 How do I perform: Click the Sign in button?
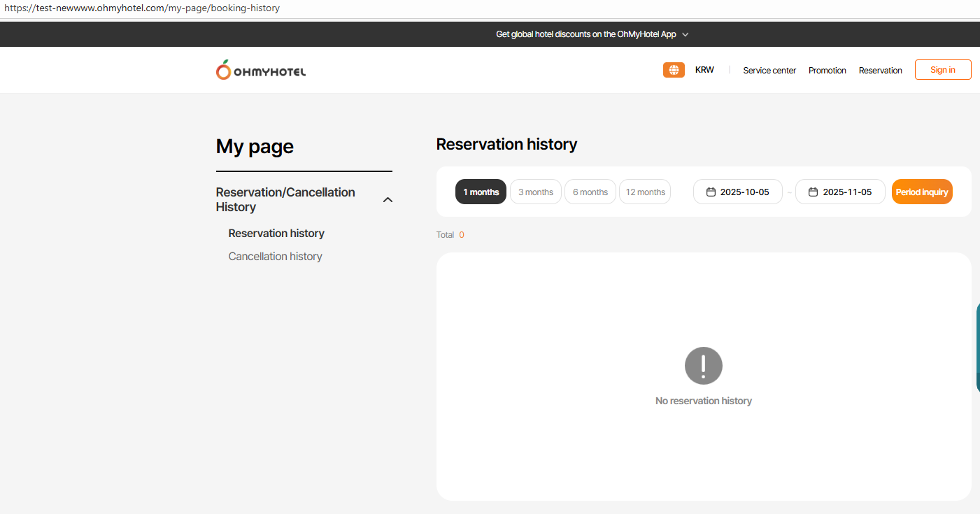942,70
